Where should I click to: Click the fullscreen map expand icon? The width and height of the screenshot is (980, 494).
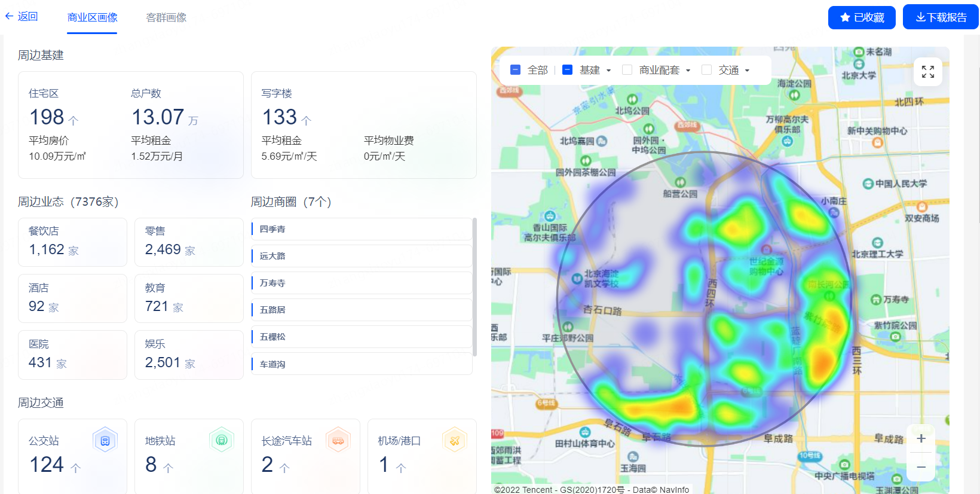click(927, 72)
